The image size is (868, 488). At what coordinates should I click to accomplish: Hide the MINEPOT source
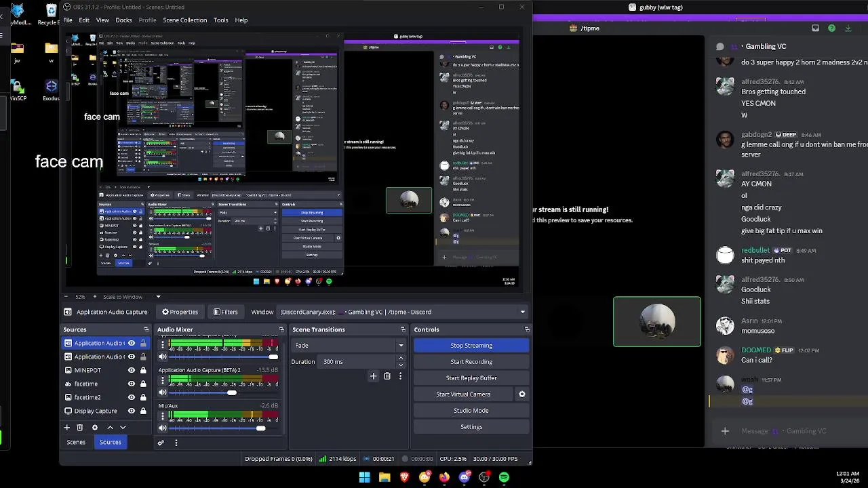(132, 370)
